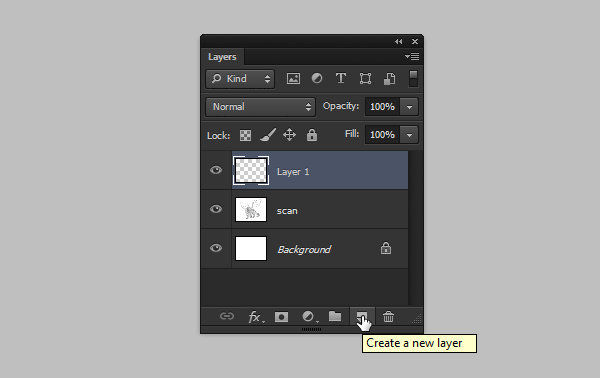
Task: Delete layer with the trash icon
Action: click(388, 317)
